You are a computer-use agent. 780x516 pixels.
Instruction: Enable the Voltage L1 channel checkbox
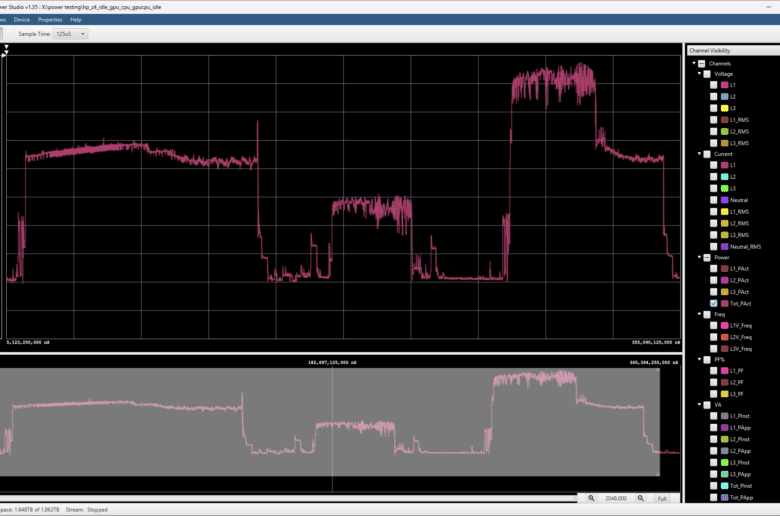point(714,85)
